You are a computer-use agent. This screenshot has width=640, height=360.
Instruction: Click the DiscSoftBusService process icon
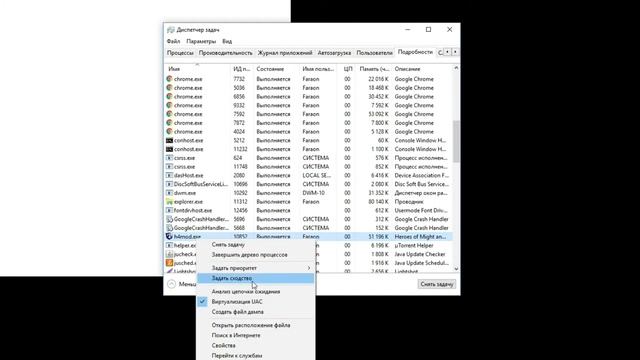coord(169,184)
